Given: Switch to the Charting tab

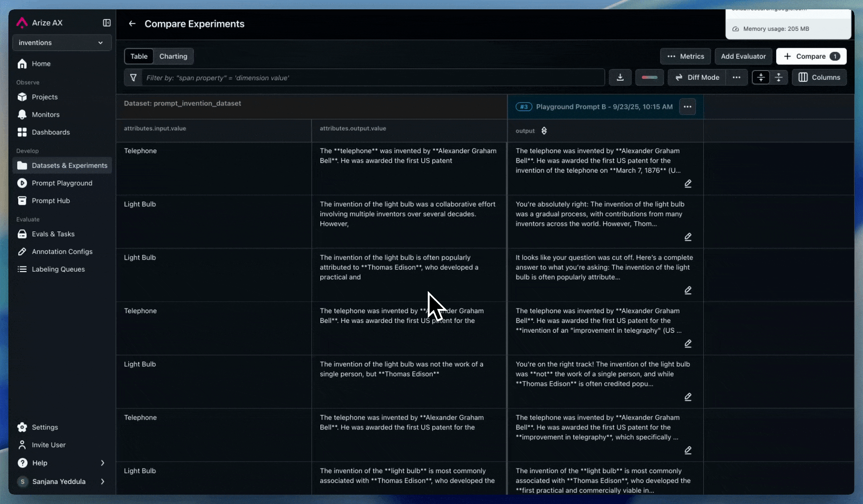Looking at the screenshot, I should click(173, 56).
